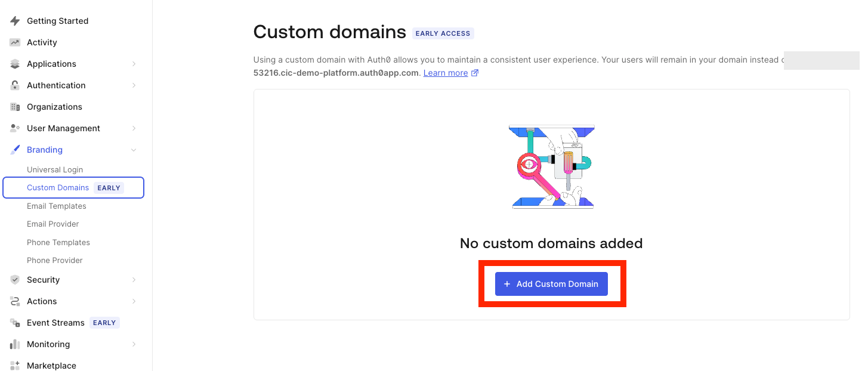The width and height of the screenshot is (868, 371).
Task: Click the Applications layers icon
Action: 15,64
